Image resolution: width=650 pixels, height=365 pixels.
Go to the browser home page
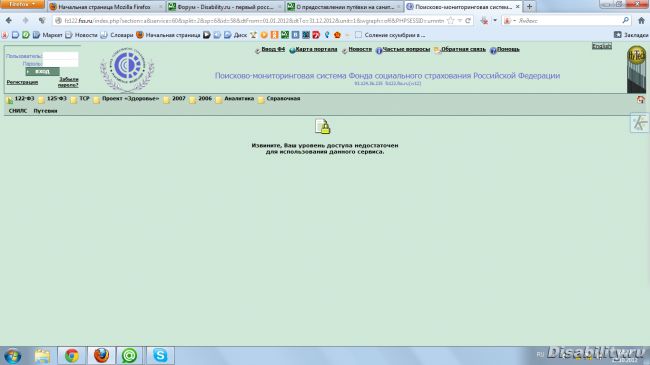coord(641,20)
